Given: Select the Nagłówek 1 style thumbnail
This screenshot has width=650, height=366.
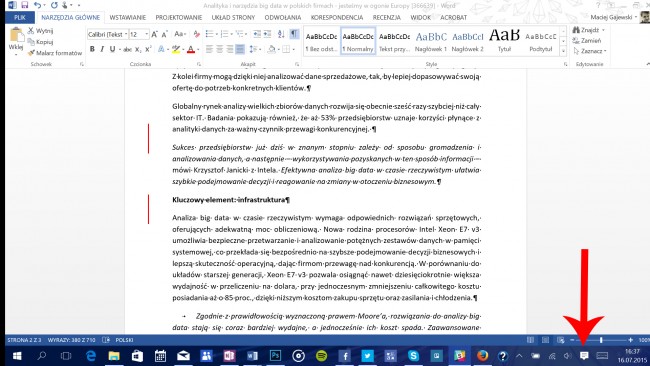Looking at the screenshot, I should point(431,41).
